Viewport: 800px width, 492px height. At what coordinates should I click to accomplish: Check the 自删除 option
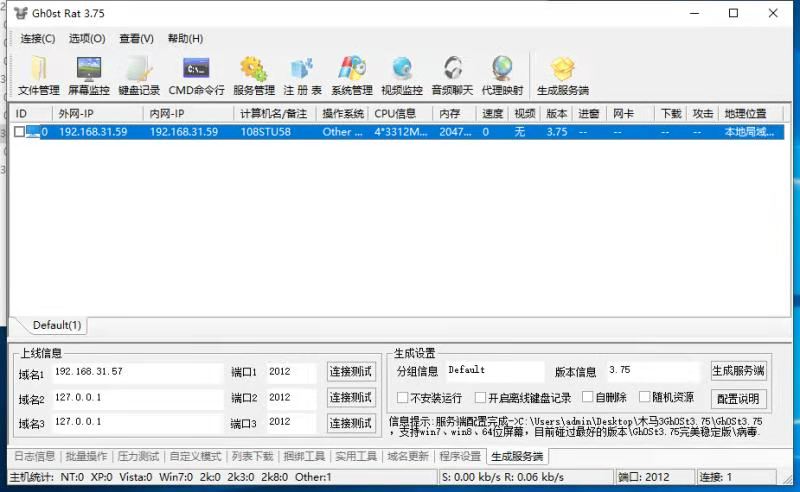587,397
